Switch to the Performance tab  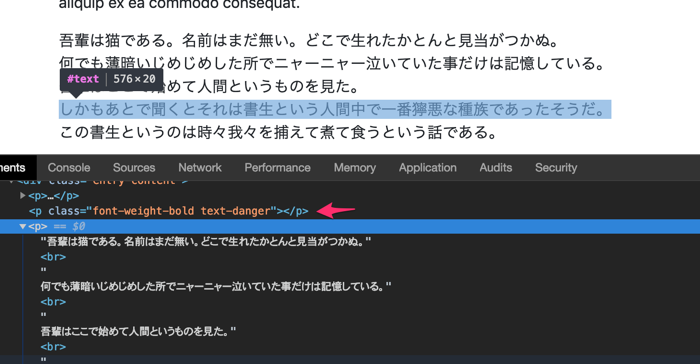pos(277,167)
